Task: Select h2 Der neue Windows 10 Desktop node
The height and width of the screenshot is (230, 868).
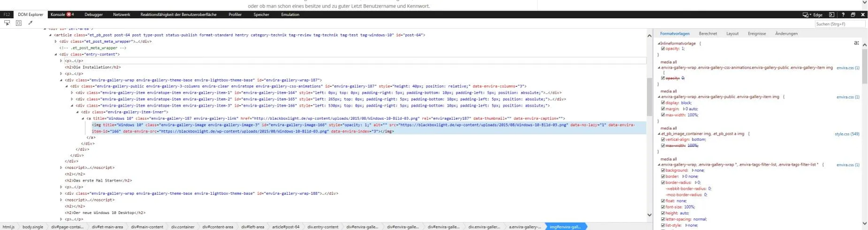Action: pyautogui.click(x=105, y=213)
